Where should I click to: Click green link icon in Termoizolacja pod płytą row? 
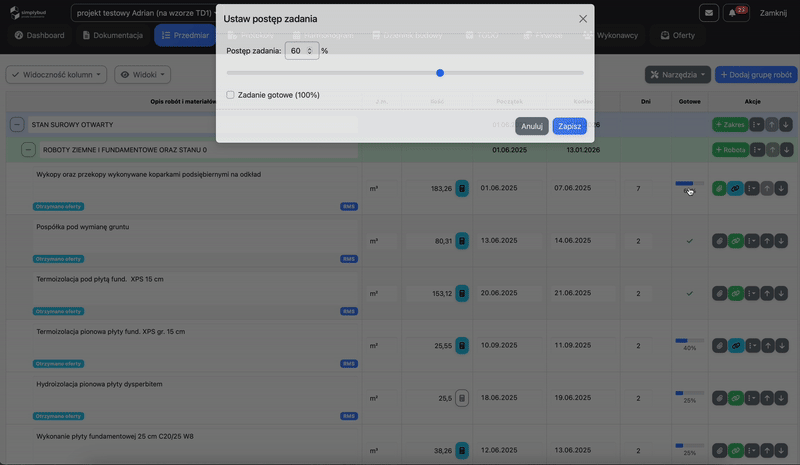coord(735,293)
